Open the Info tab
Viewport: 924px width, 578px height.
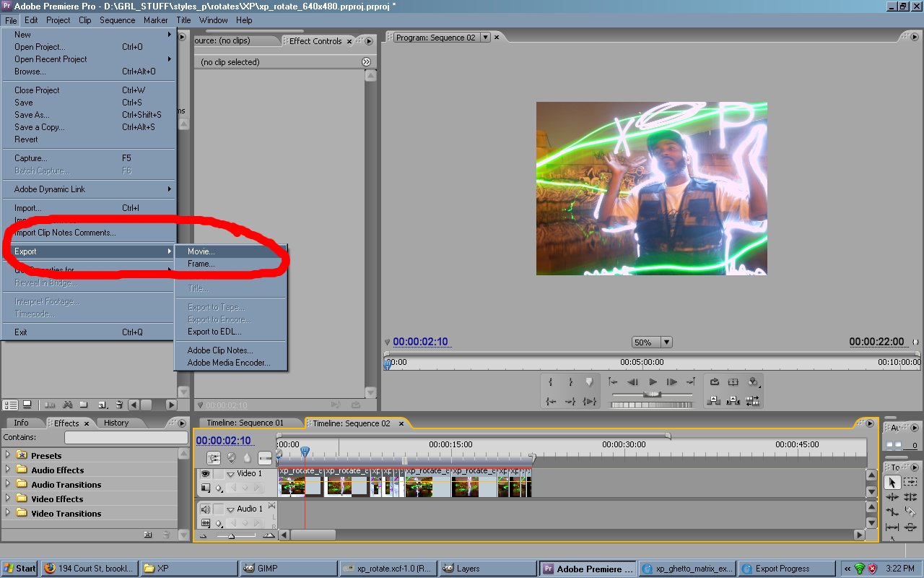(21, 423)
